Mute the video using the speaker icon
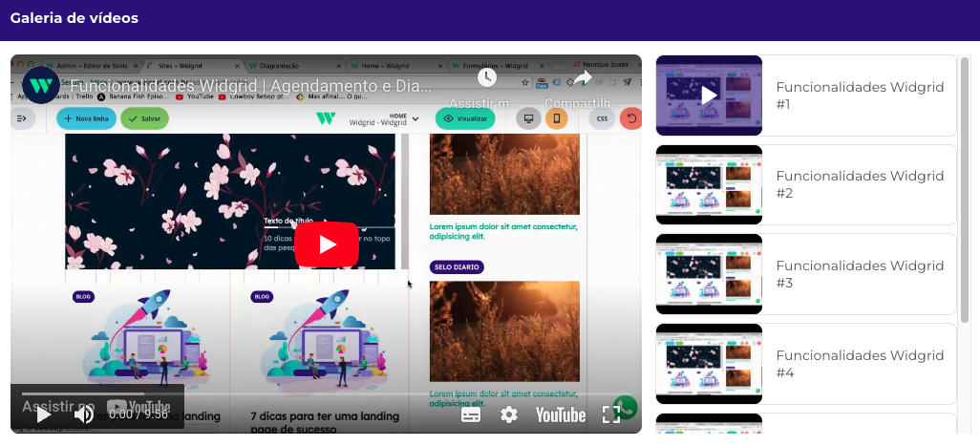Image resolution: width=980 pixels, height=446 pixels. (x=84, y=414)
